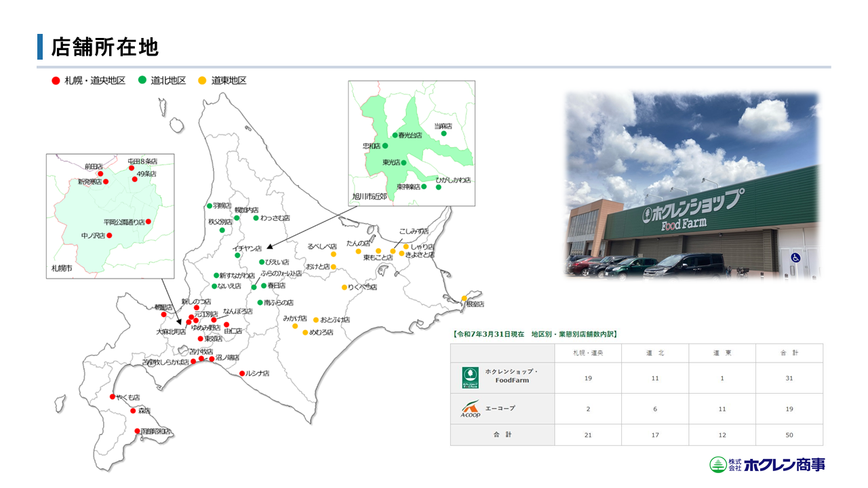This screenshot has height=488, width=868.
Task: Click the 店舗所在地 slide title
Action: click(105, 47)
